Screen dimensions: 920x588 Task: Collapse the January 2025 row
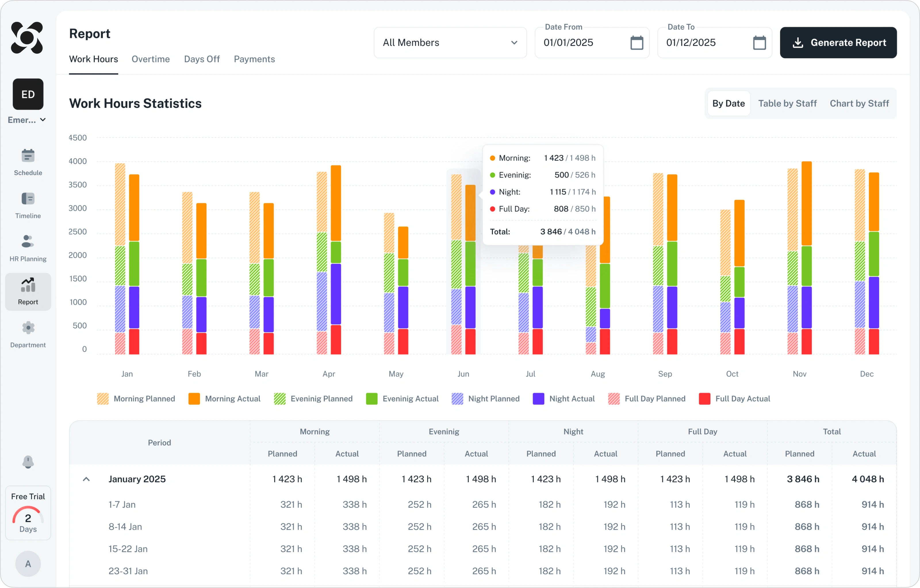86,479
